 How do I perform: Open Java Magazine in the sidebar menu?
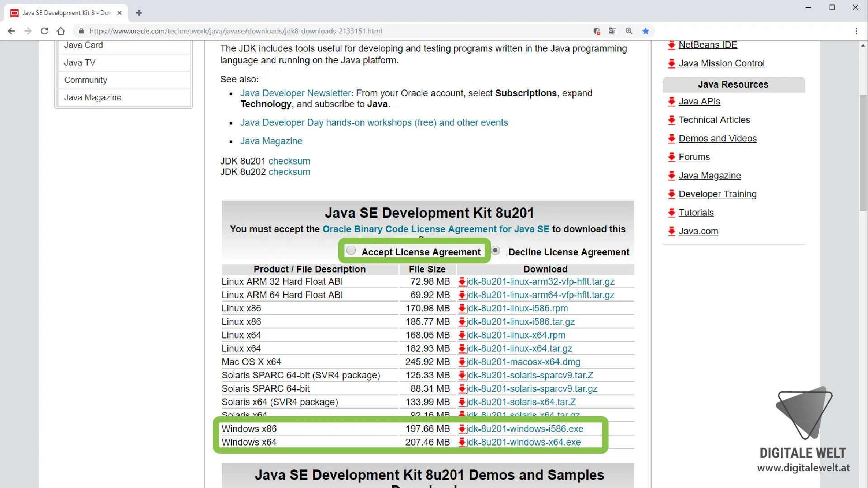click(x=93, y=98)
